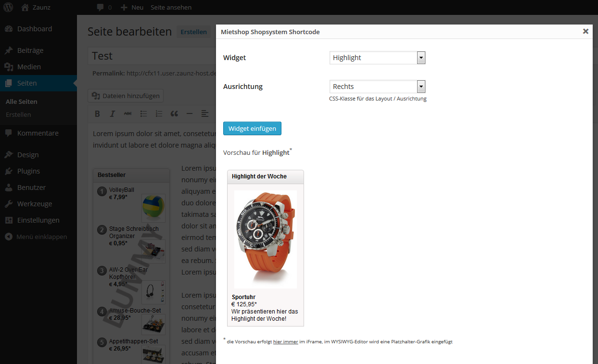Open Einstellungen in the sidebar
598x364 pixels.
[38, 220]
